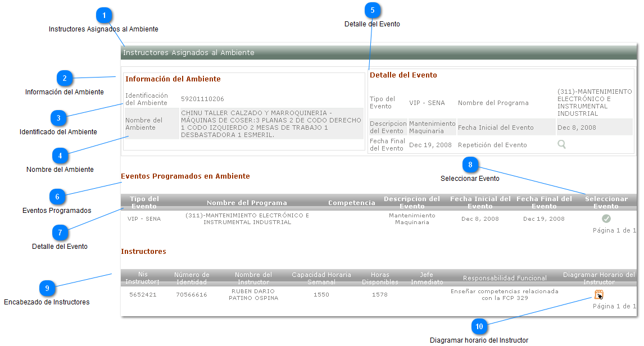Click callout bubble number 10
This screenshot has height=346, width=644.
point(478,326)
